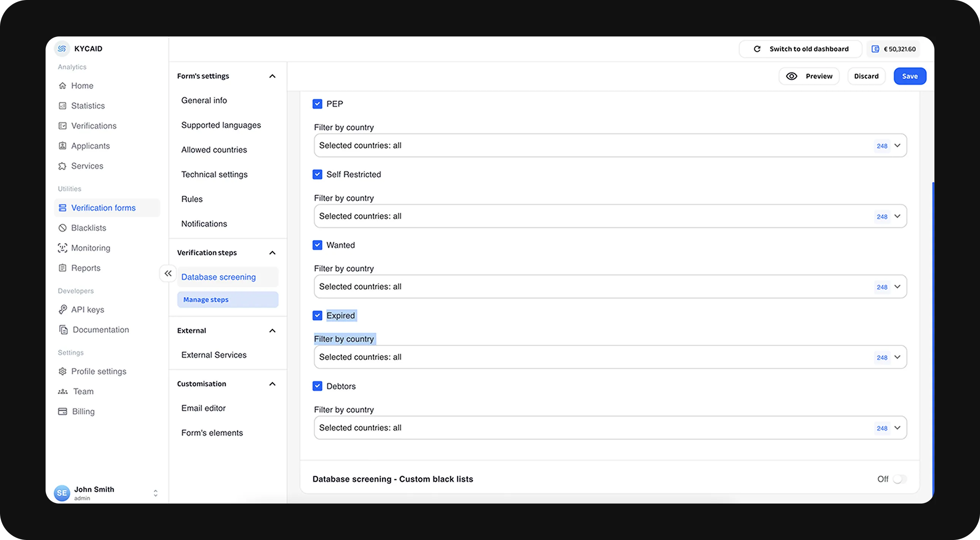Select the Database screening step

[228, 277]
